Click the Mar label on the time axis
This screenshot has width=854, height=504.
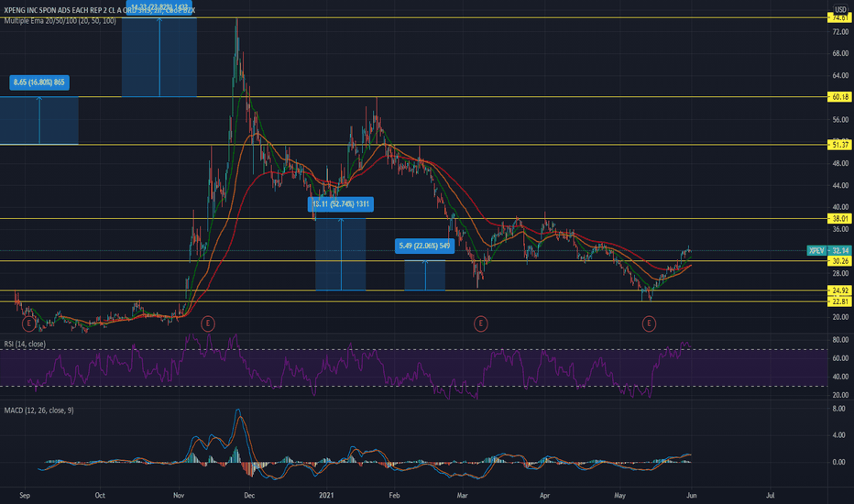[463, 495]
